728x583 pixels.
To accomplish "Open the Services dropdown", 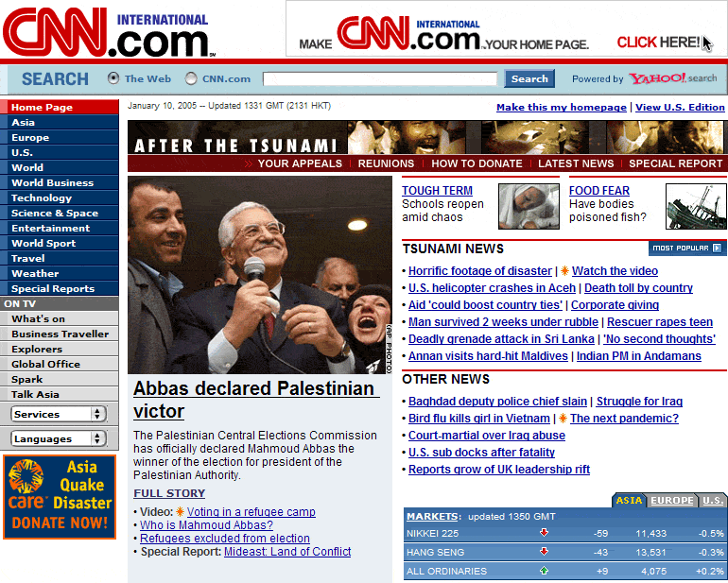I will pyautogui.click(x=59, y=414).
